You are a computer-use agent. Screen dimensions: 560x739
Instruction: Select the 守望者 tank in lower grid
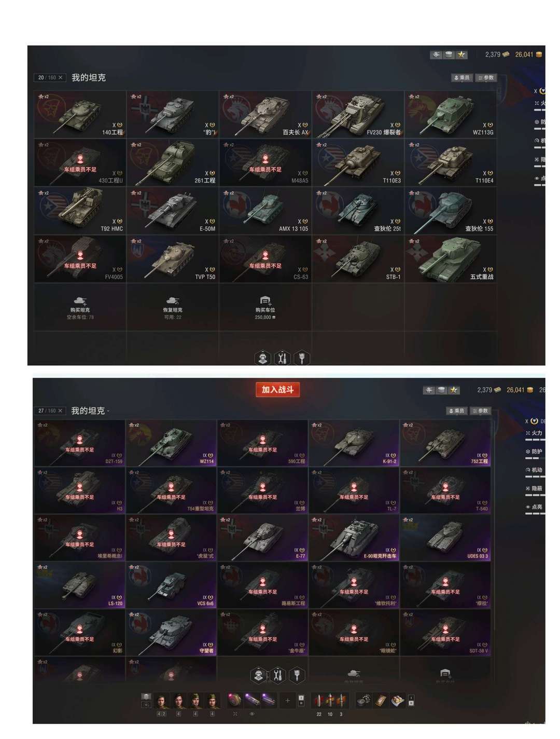172,633
